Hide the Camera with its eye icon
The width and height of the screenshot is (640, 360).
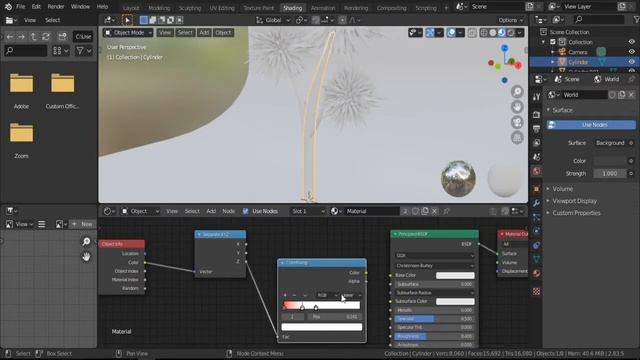click(631, 52)
